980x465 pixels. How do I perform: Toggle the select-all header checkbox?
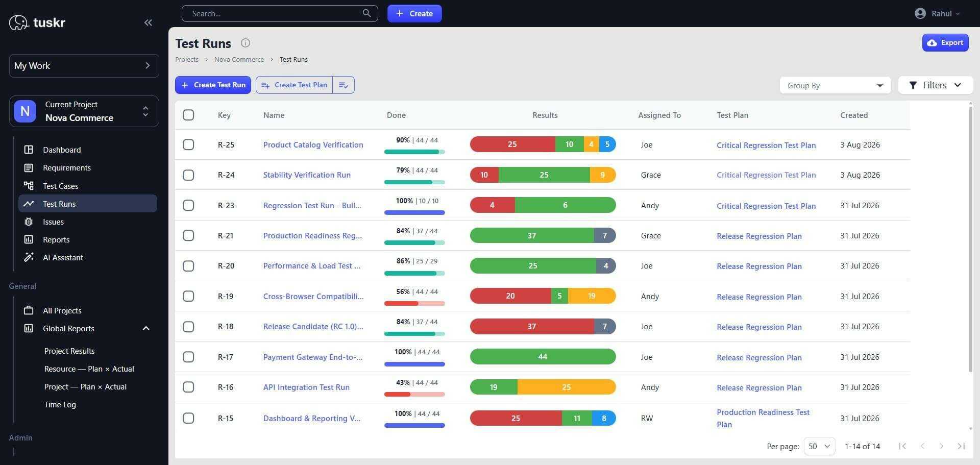188,115
